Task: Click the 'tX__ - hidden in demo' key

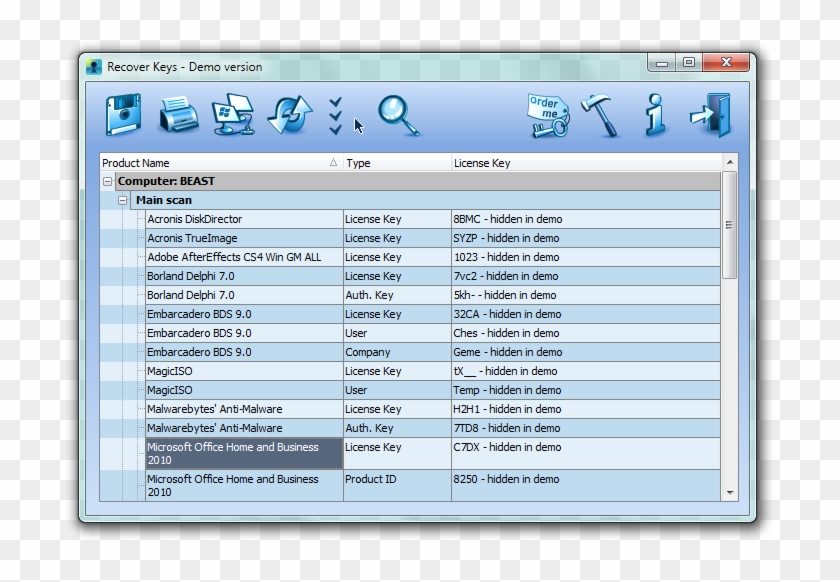Action: (505, 371)
